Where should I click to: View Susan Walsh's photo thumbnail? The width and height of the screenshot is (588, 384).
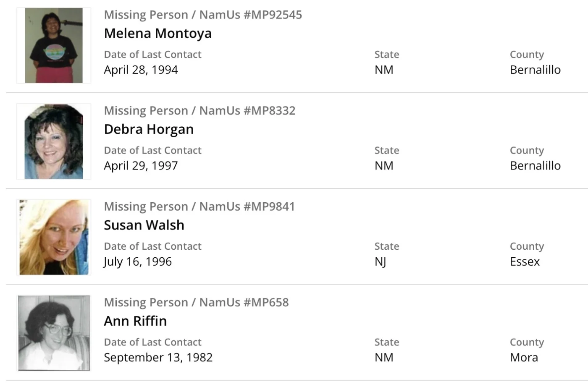(x=54, y=237)
